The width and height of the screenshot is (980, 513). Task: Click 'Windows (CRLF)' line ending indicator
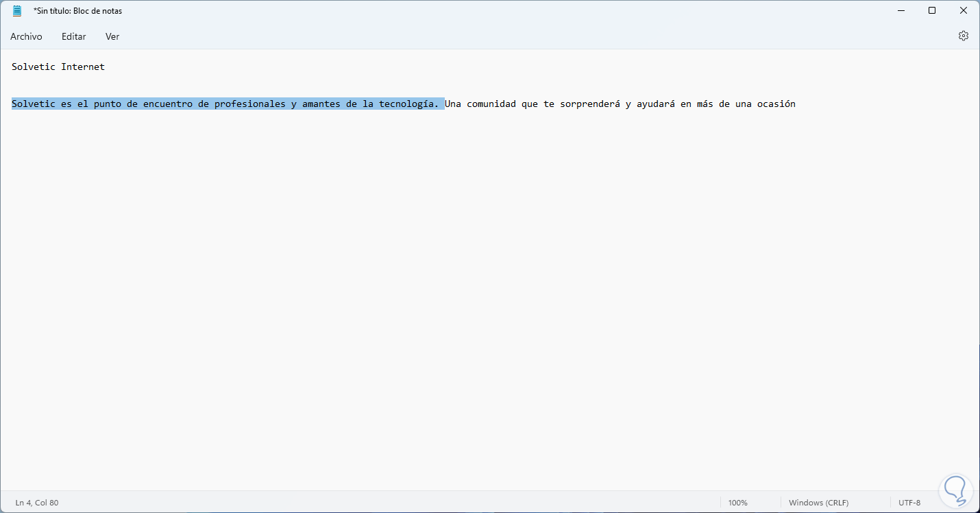tap(819, 503)
